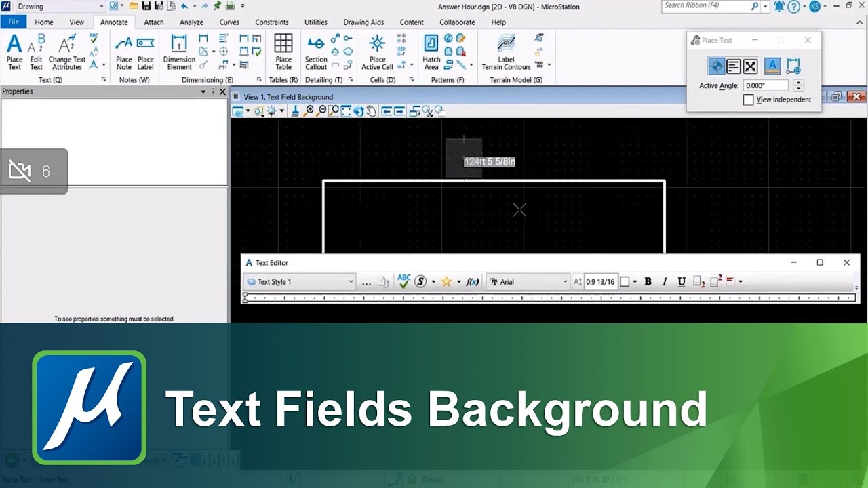The width and height of the screenshot is (868, 488).
Task: Click the Print icon in quick access toolbar
Action: pos(230,6)
